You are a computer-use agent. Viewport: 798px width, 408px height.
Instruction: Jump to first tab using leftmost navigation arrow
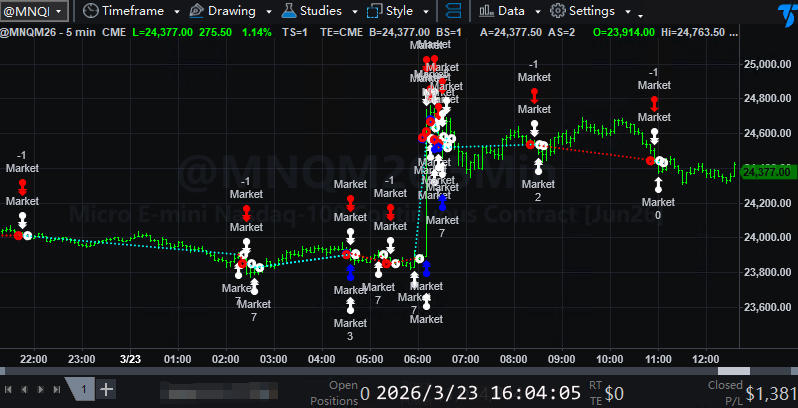9,389
